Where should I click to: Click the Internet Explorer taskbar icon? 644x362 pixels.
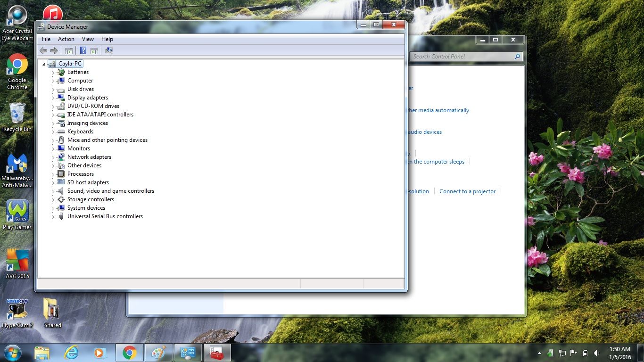coord(71,353)
